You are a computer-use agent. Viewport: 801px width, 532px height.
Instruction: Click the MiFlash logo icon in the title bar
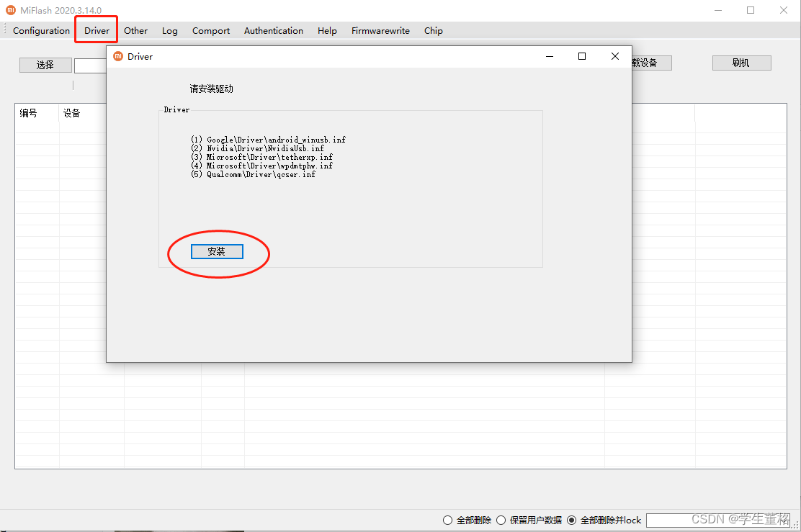pos(11,10)
